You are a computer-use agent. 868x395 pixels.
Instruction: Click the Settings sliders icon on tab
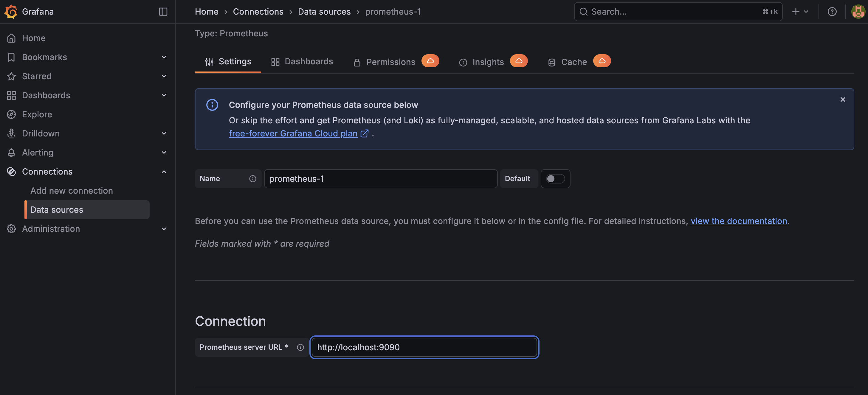point(209,62)
